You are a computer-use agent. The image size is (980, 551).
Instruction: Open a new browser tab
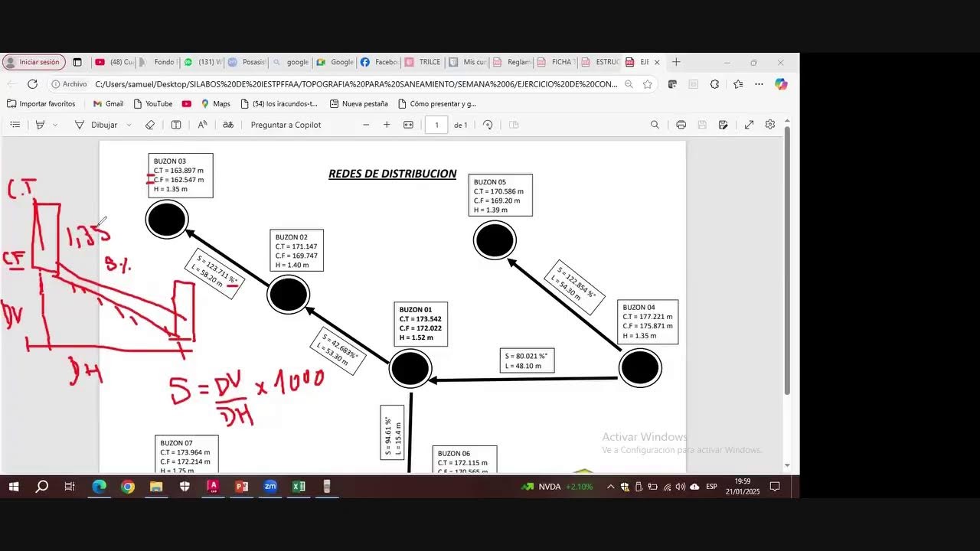pyautogui.click(x=676, y=62)
